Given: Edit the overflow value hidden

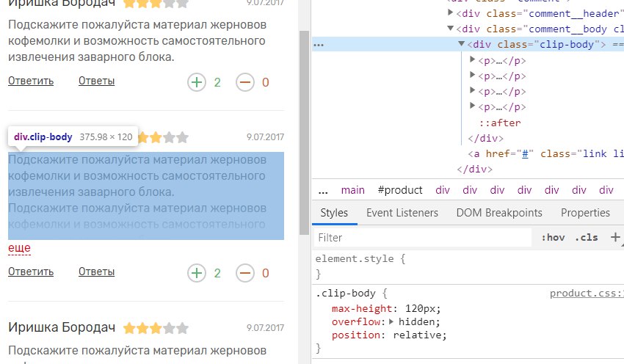Looking at the screenshot, I should [418, 322].
